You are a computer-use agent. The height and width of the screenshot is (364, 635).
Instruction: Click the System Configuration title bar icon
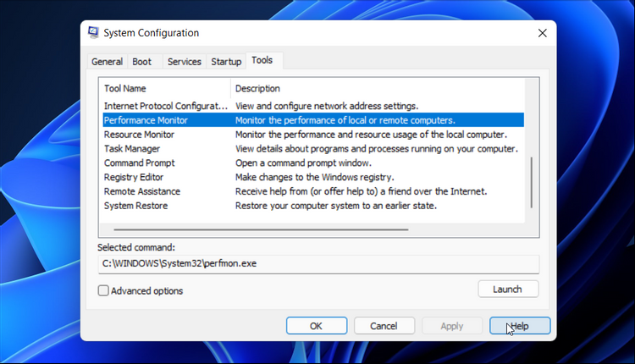pyautogui.click(x=93, y=33)
